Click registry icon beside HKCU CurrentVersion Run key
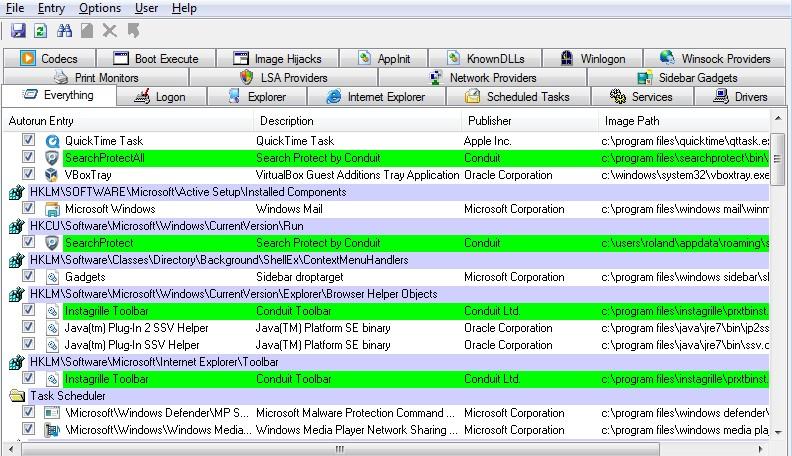 click(x=17, y=226)
